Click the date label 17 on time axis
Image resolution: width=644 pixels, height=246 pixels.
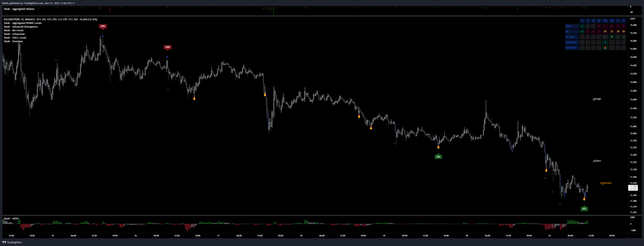(218, 235)
